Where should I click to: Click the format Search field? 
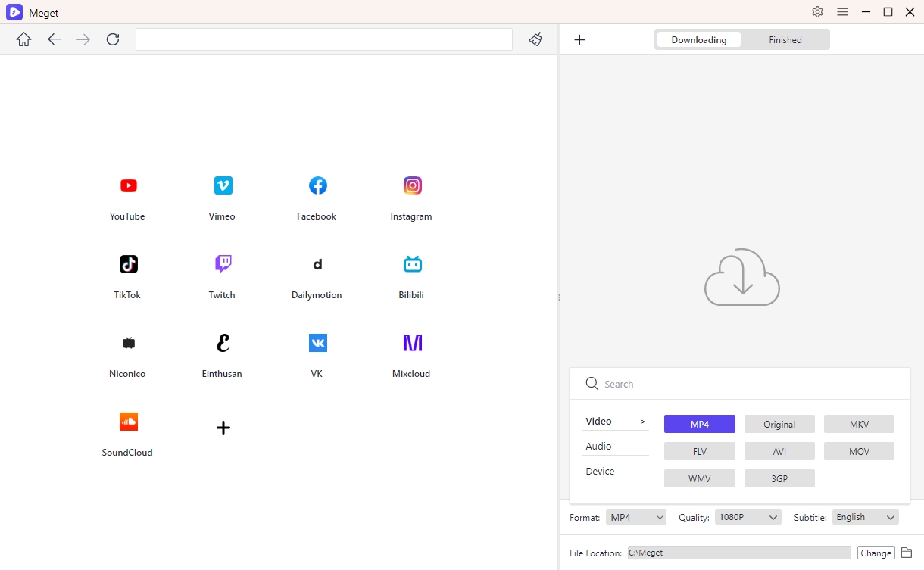pos(750,385)
